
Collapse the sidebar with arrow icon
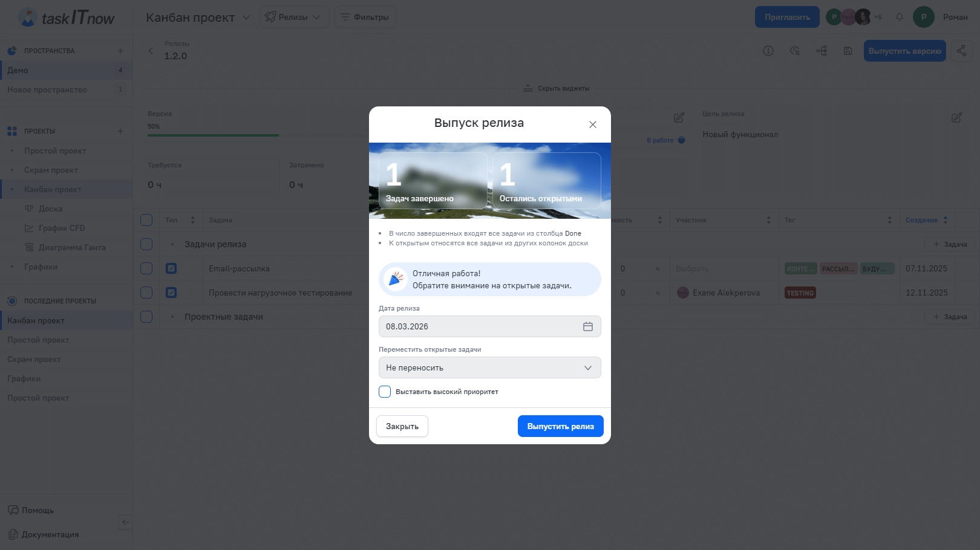pyautogui.click(x=125, y=522)
